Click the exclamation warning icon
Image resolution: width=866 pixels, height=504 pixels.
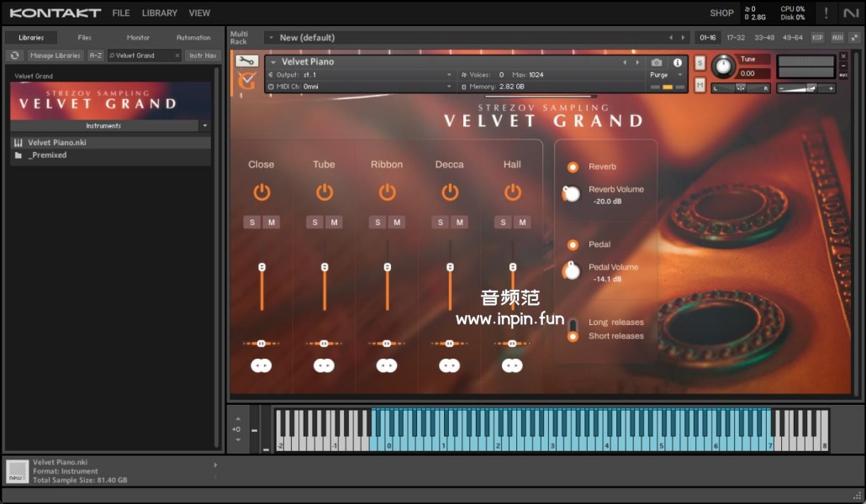(x=826, y=13)
